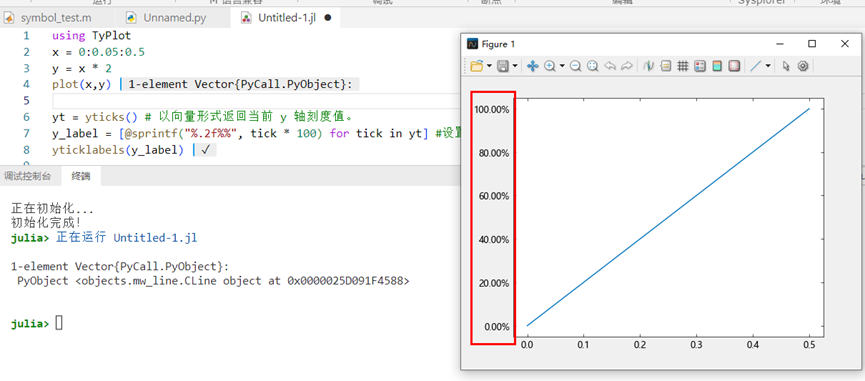Viewport: 865px width, 381px height.
Task: Expand the save options dropdown arrow
Action: [515, 66]
